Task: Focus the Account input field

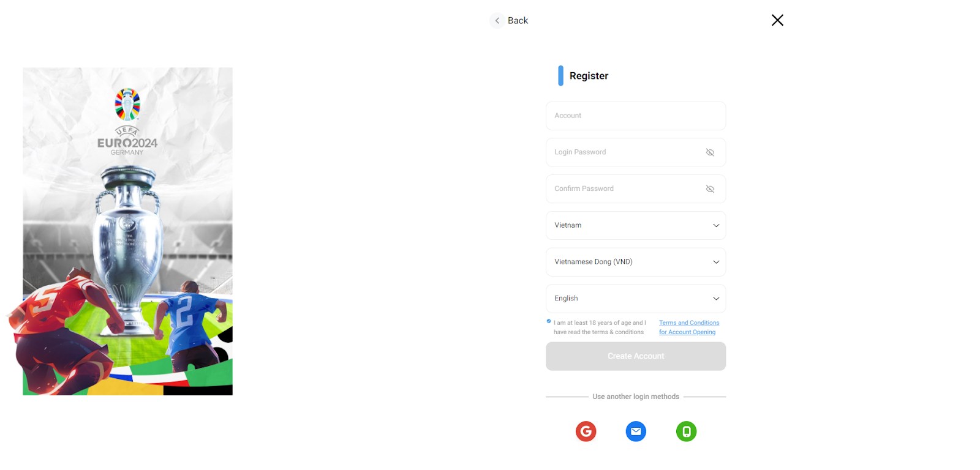Action: click(x=636, y=116)
